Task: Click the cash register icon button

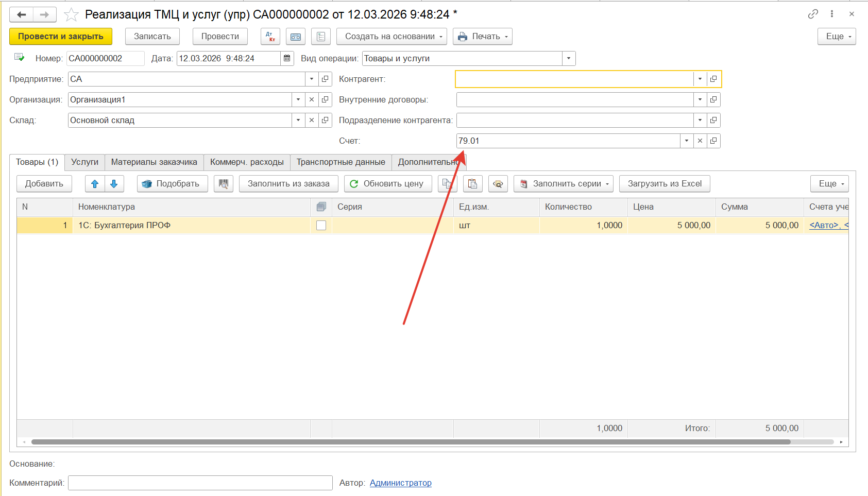Action: point(296,37)
